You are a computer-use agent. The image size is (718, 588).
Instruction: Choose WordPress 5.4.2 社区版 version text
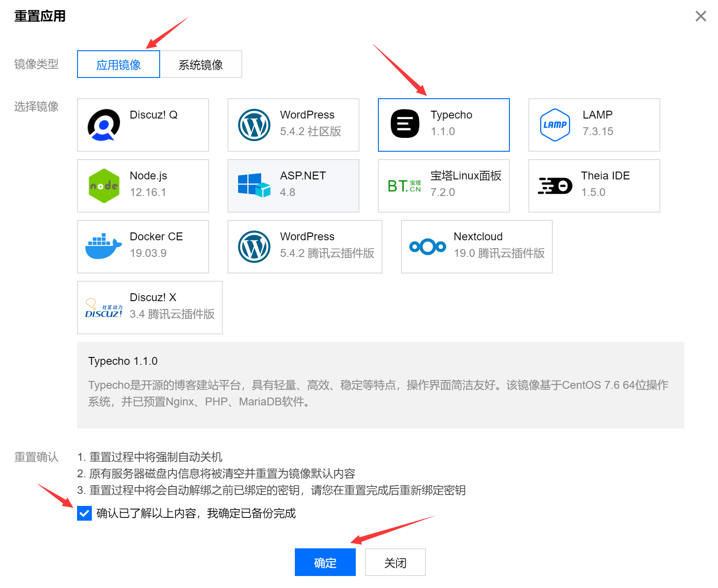point(311,131)
